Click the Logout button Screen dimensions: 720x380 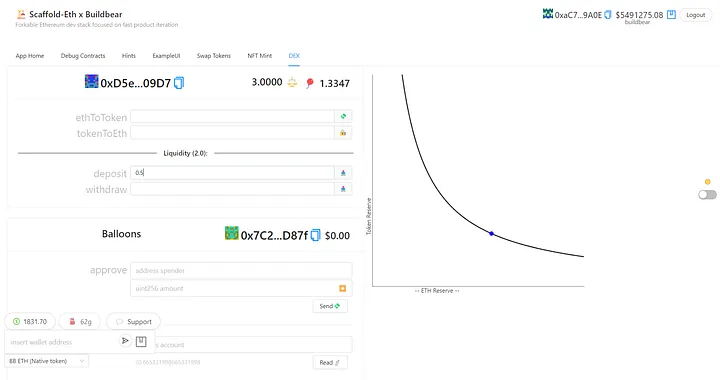point(696,15)
